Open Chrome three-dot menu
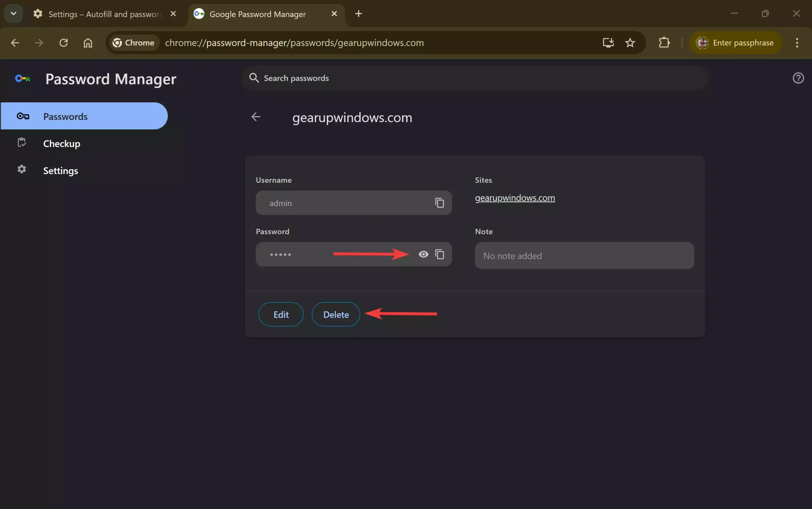The image size is (812, 509). 796,43
